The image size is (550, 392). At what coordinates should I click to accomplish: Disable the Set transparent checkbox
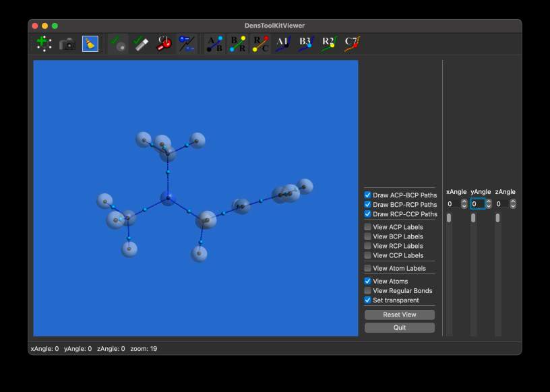click(x=368, y=300)
